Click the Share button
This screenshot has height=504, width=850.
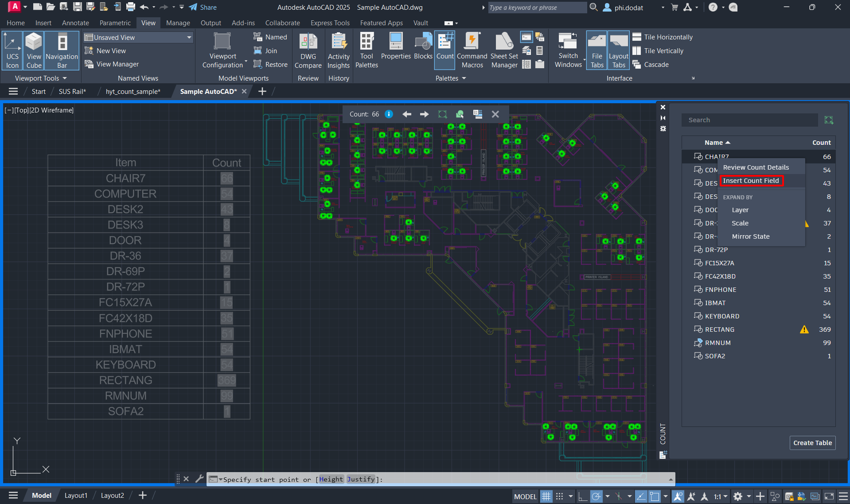[x=203, y=7]
